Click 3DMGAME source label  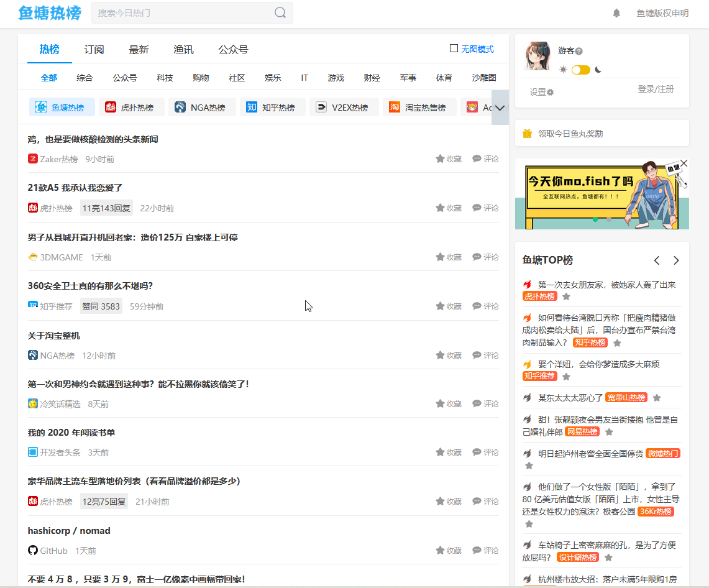tap(62, 257)
